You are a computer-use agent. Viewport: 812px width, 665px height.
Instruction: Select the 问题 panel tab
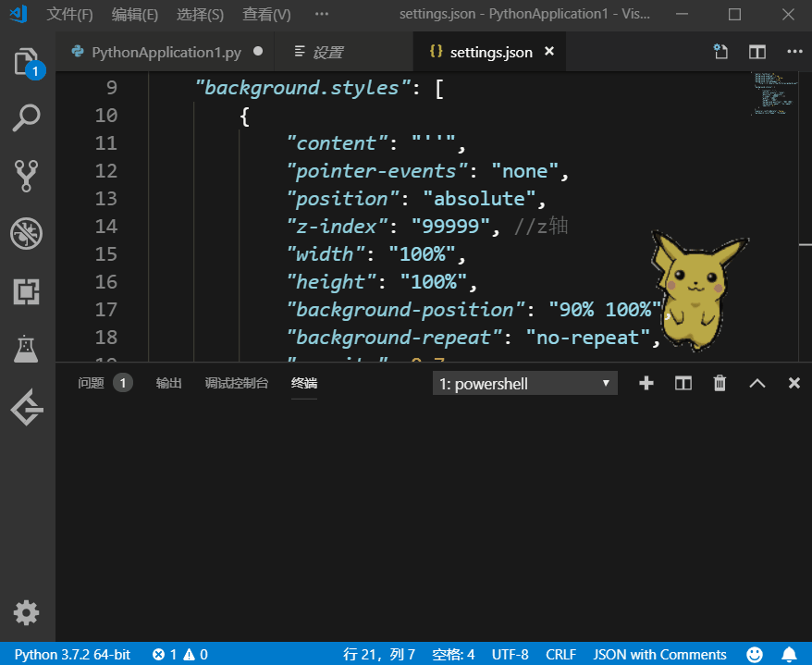(x=92, y=383)
